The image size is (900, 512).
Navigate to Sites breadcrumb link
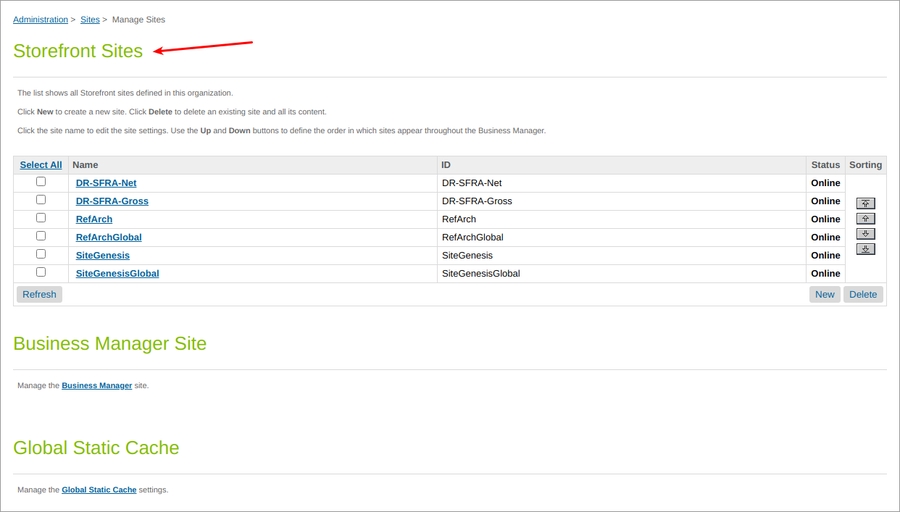(x=90, y=20)
